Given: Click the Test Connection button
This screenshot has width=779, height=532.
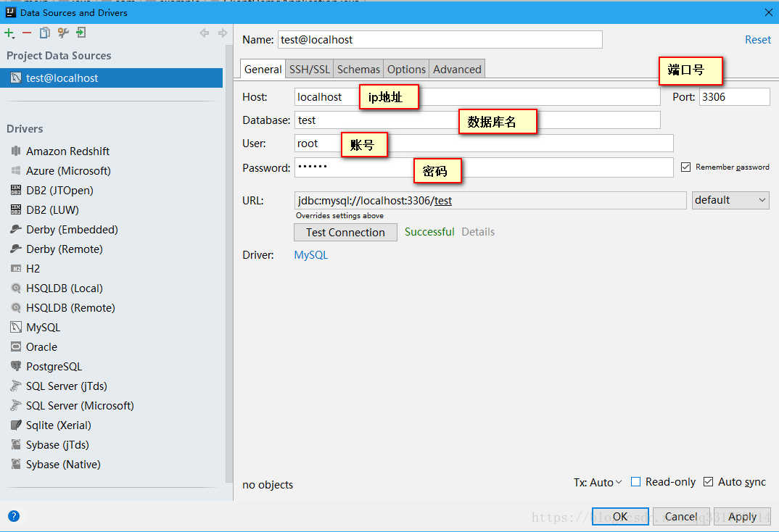Looking at the screenshot, I should (x=345, y=232).
